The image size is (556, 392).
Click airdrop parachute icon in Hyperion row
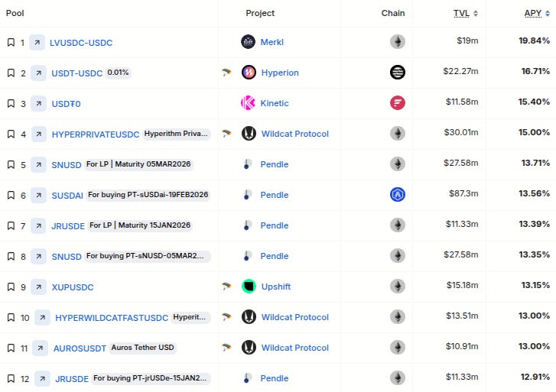click(226, 73)
